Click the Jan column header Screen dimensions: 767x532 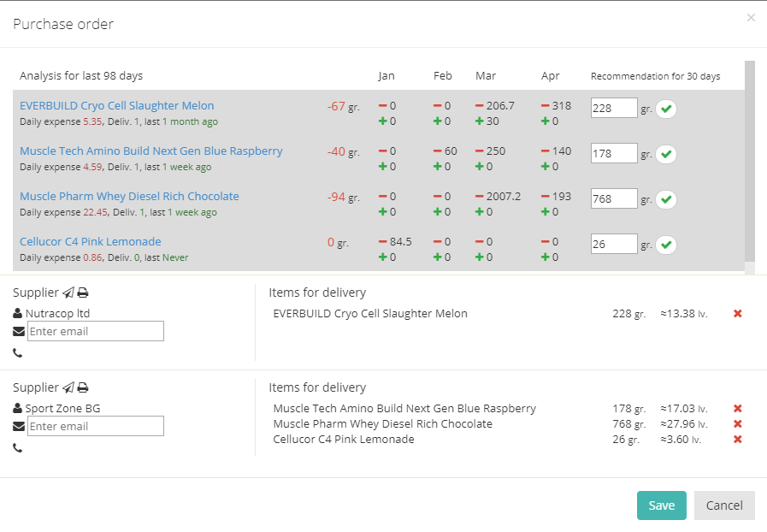386,76
